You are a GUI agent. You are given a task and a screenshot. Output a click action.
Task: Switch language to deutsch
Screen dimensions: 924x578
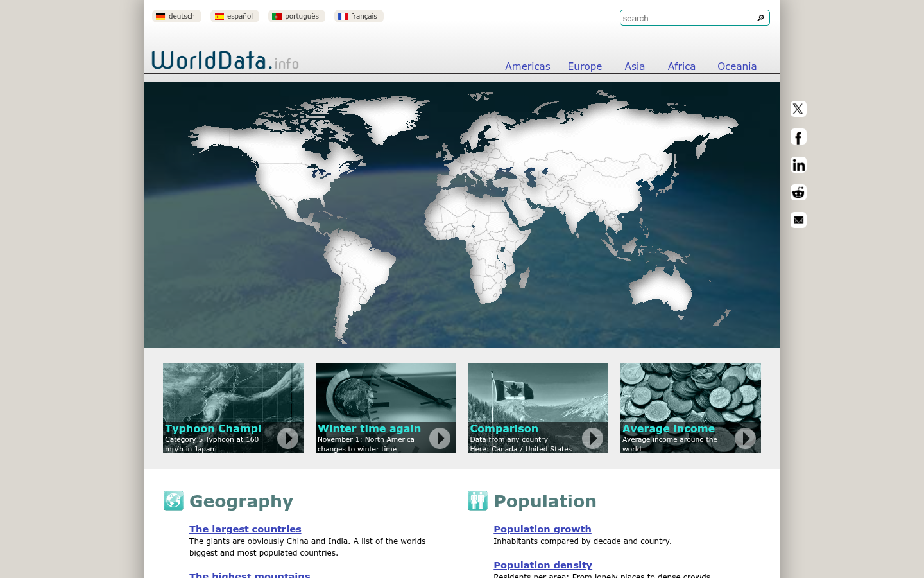pyautogui.click(x=176, y=16)
